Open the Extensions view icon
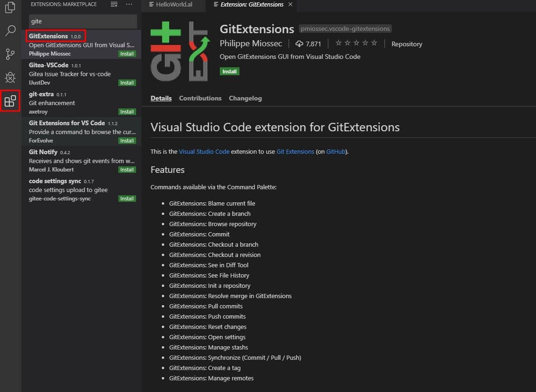This screenshot has height=392, width=536. (x=10, y=101)
